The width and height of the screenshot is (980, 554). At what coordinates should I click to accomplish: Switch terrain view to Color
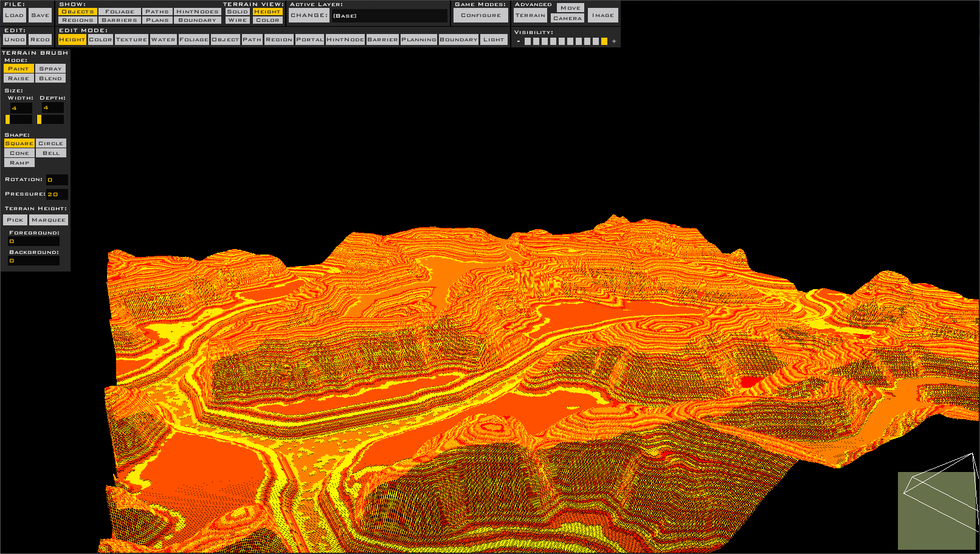pyautogui.click(x=267, y=20)
